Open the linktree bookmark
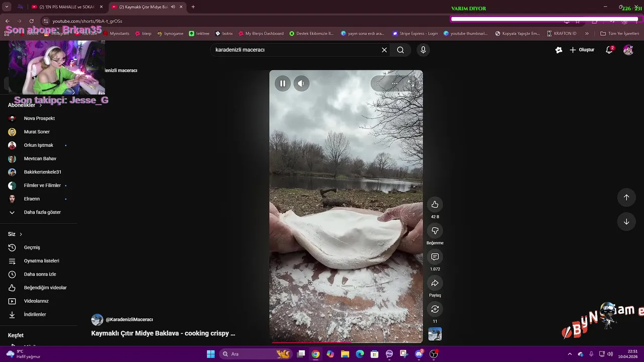Image resolution: width=644 pixels, height=362 pixels. pos(199,34)
